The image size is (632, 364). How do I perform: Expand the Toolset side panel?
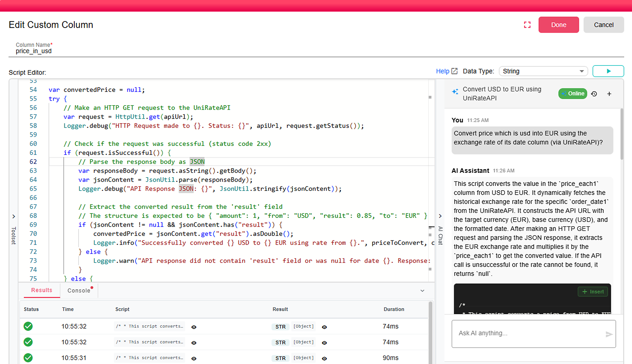(13, 216)
